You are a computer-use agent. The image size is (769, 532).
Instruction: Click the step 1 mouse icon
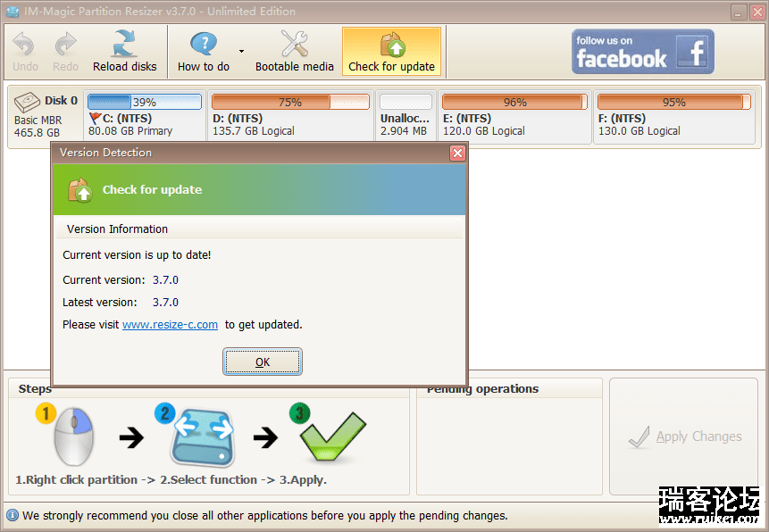click(x=73, y=436)
